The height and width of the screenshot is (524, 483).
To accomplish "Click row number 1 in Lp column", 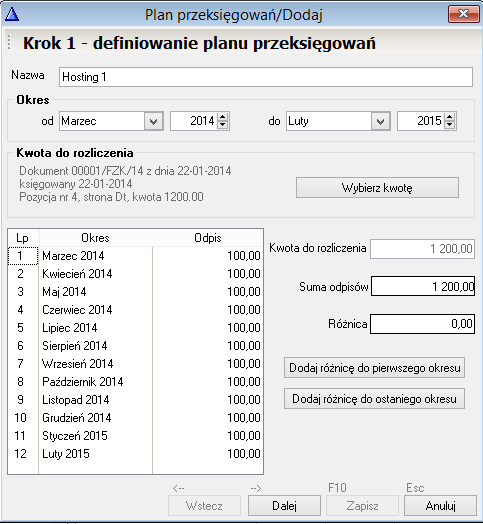I will (20, 256).
